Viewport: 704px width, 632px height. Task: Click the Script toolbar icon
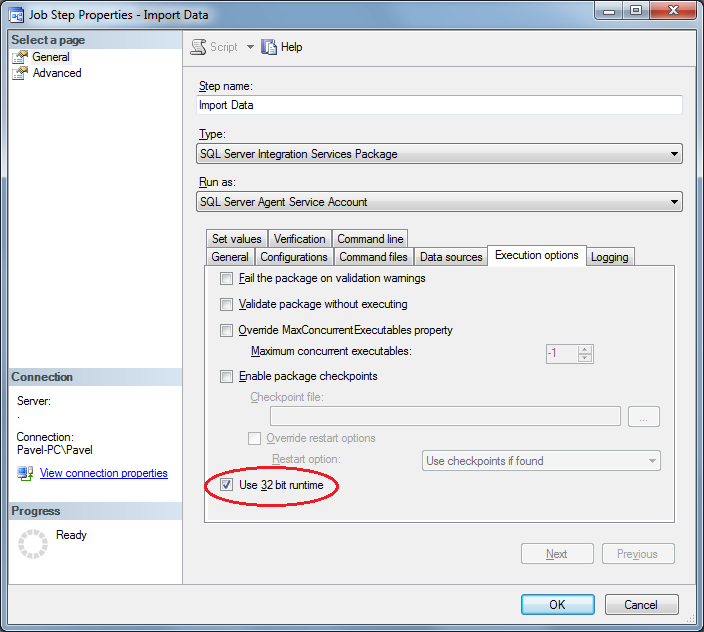pos(198,47)
